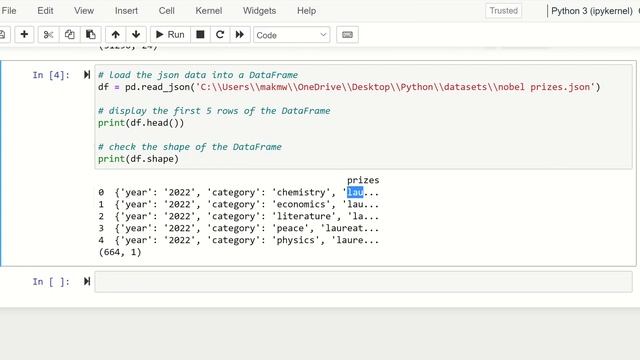Click into the empty code cell

[364, 282]
